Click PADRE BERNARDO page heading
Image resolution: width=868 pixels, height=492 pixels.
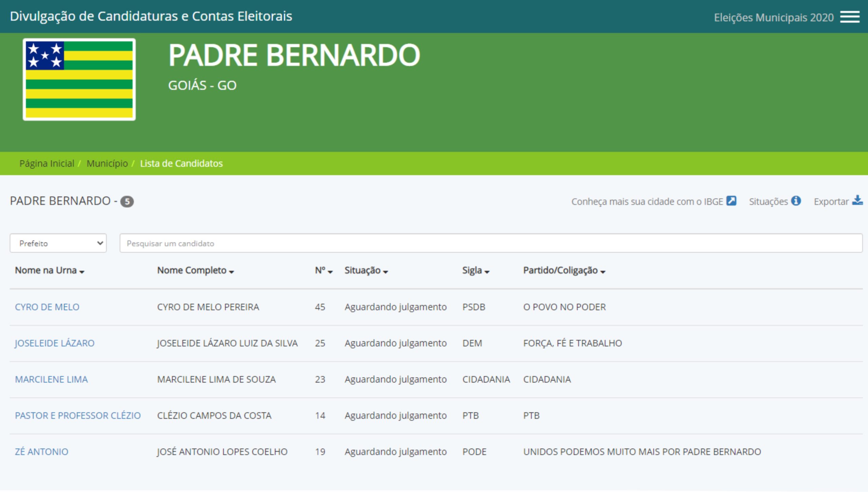pos(294,55)
